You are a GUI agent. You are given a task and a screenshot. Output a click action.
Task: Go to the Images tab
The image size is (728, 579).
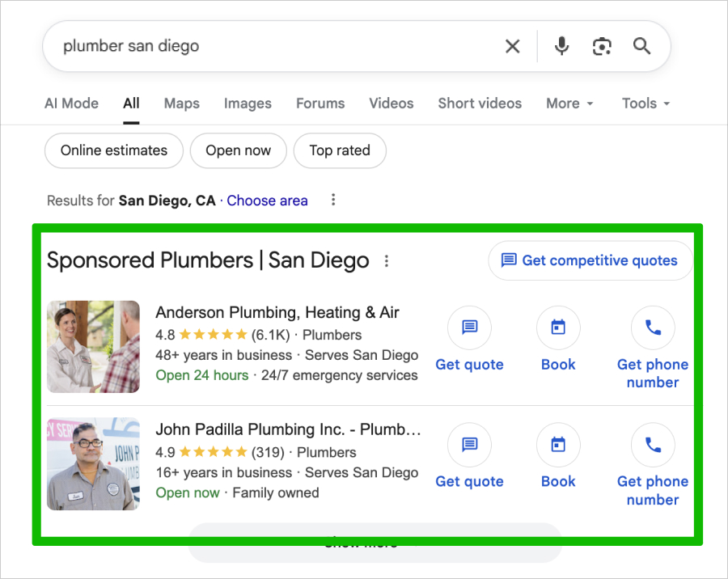click(248, 103)
